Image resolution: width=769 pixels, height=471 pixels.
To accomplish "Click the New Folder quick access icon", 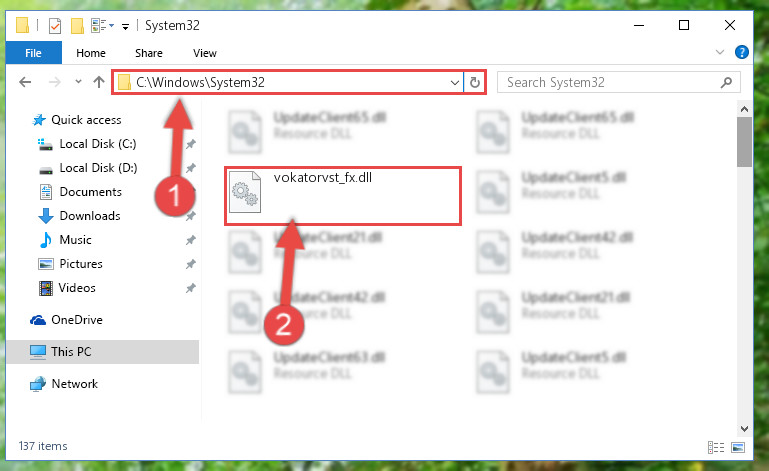I will [x=77, y=26].
